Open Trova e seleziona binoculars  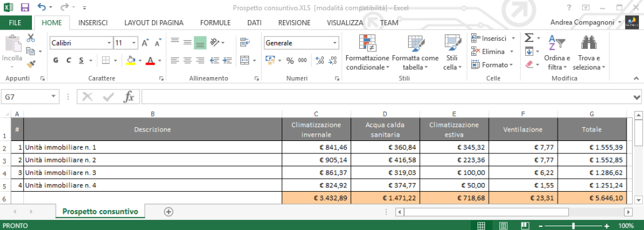coord(589,53)
